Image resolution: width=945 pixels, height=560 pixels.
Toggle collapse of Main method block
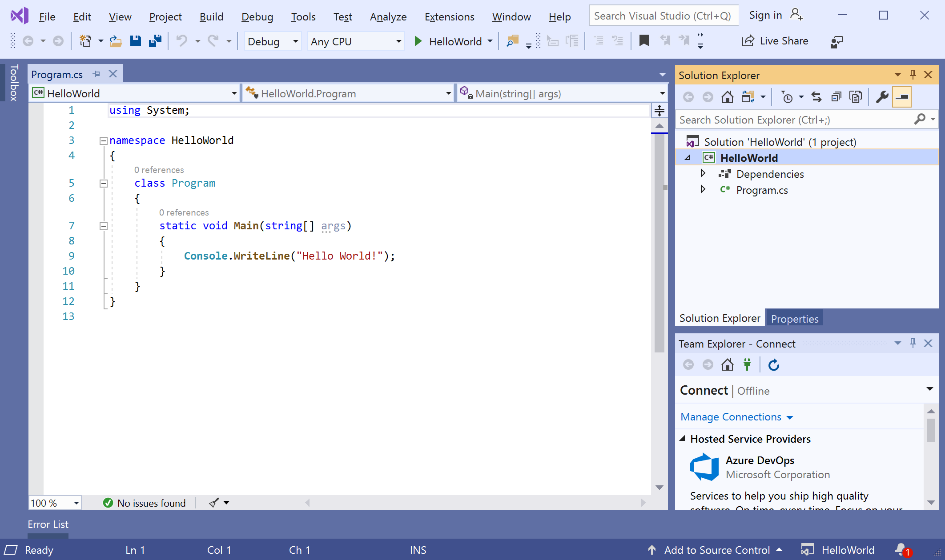(103, 226)
